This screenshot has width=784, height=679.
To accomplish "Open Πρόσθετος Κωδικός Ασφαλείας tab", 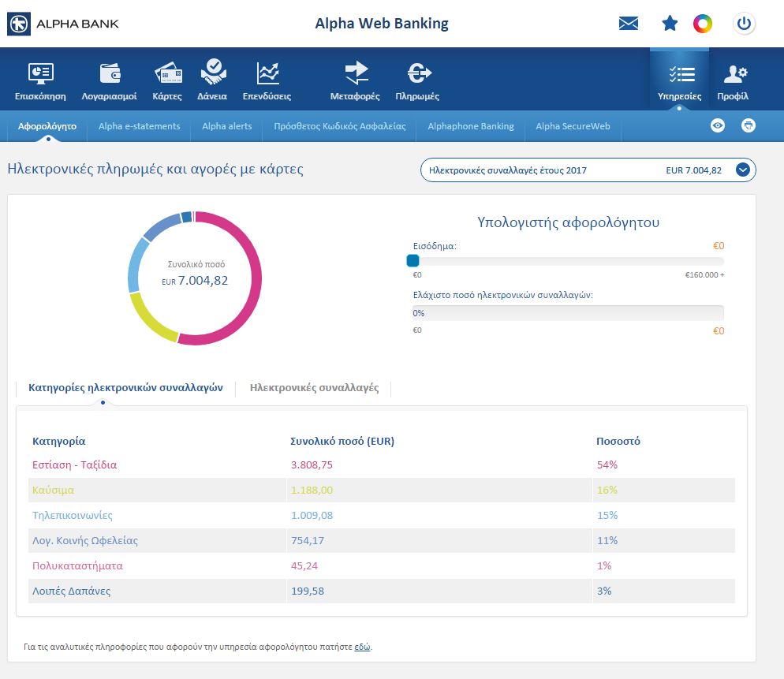I will [340, 126].
